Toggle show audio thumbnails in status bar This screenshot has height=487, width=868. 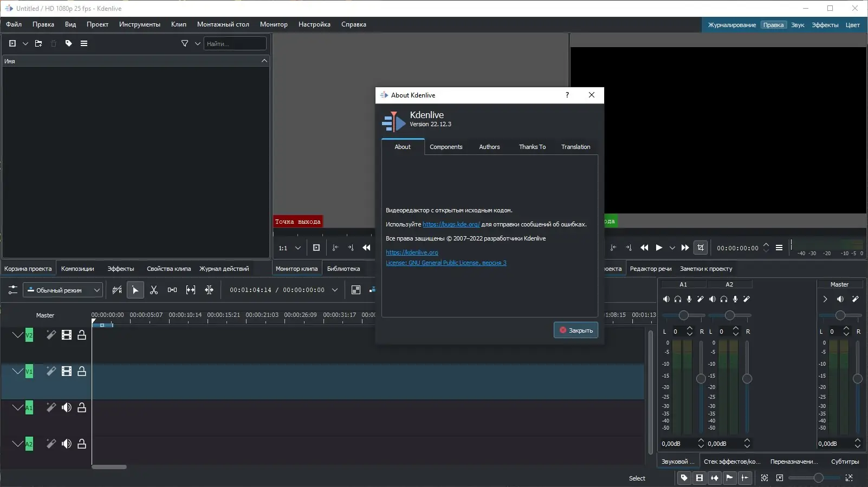pos(715,478)
